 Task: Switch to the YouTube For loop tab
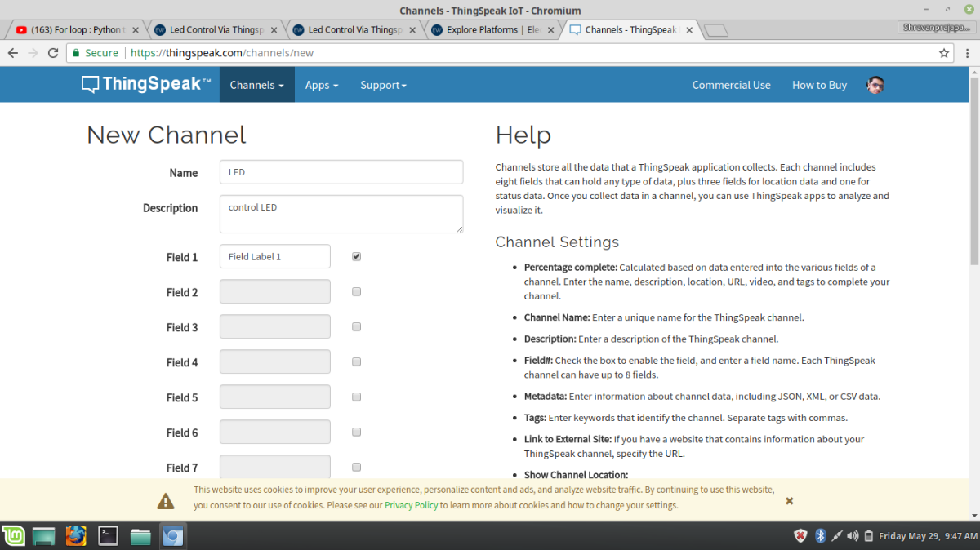click(x=73, y=30)
